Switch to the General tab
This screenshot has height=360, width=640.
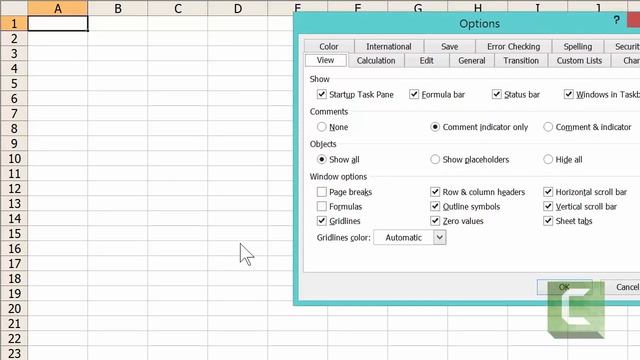pyautogui.click(x=472, y=60)
